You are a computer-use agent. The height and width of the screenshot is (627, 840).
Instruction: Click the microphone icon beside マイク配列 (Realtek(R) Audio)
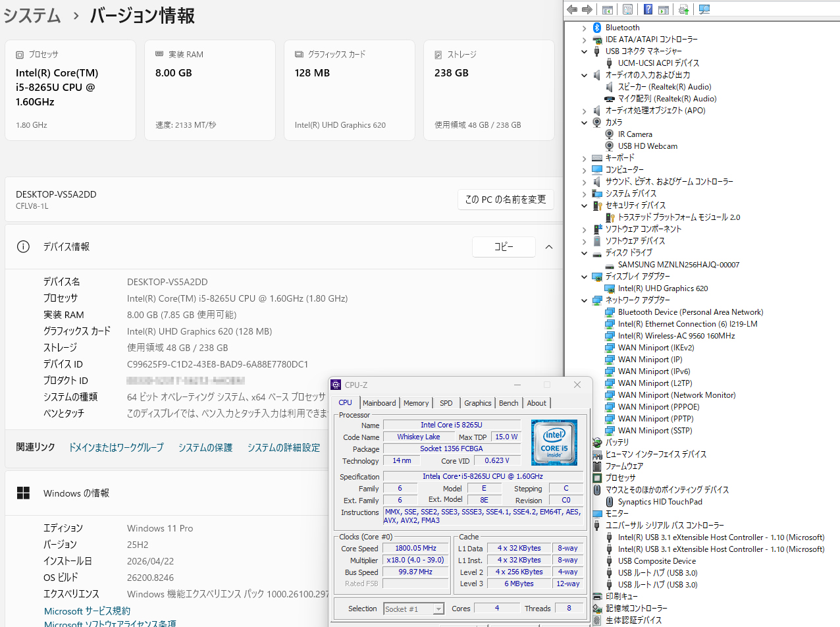[610, 99]
